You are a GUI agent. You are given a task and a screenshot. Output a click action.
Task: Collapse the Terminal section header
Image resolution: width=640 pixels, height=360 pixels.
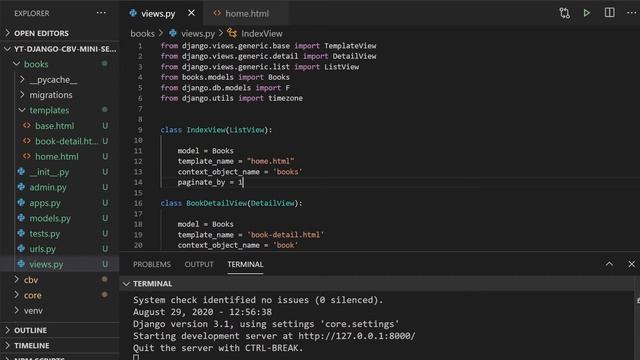[x=378, y=284]
